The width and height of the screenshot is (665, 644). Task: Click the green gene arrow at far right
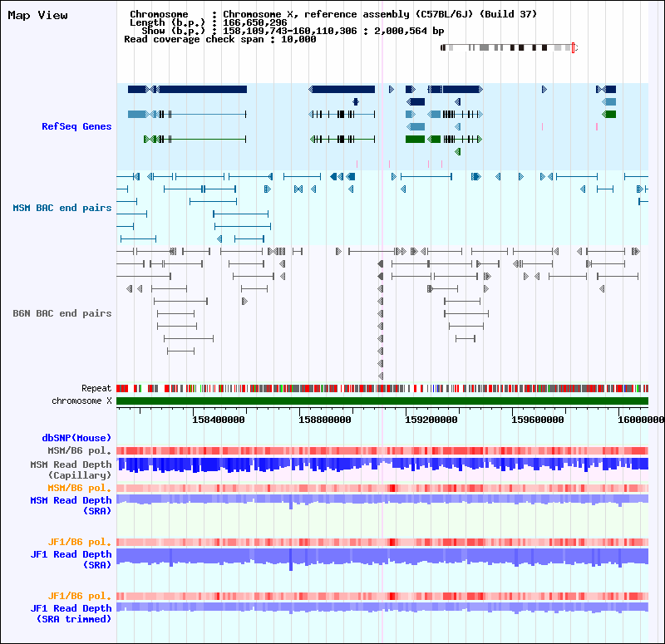click(x=609, y=114)
